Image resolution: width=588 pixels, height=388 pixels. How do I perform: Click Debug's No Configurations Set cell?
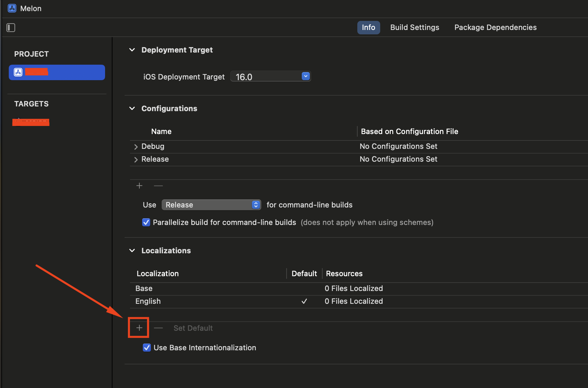(x=398, y=146)
